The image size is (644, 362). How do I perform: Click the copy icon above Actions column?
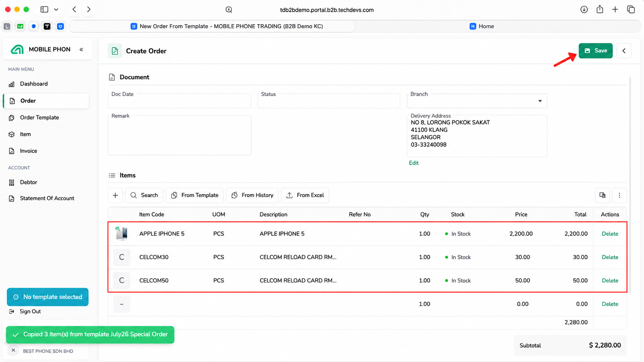602,195
